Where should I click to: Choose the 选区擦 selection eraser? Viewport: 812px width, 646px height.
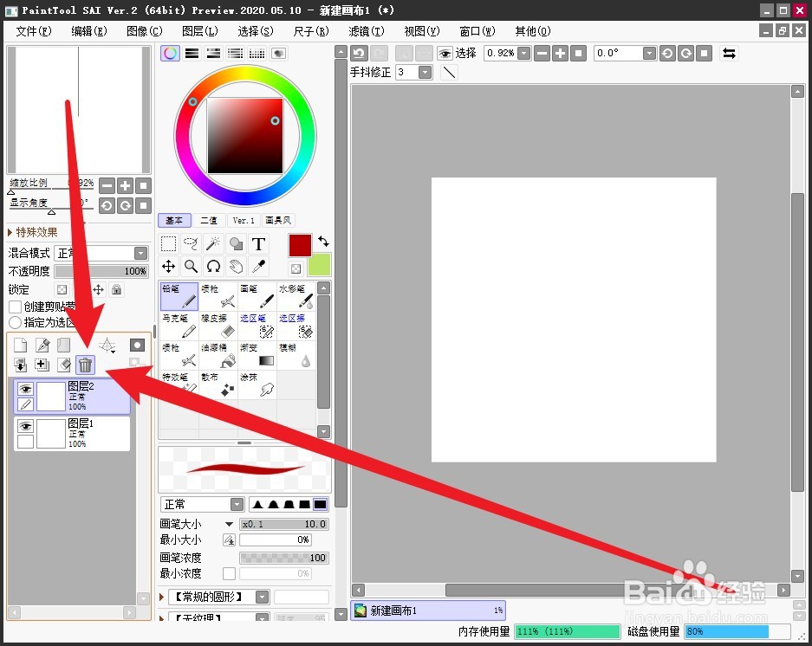click(296, 326)
